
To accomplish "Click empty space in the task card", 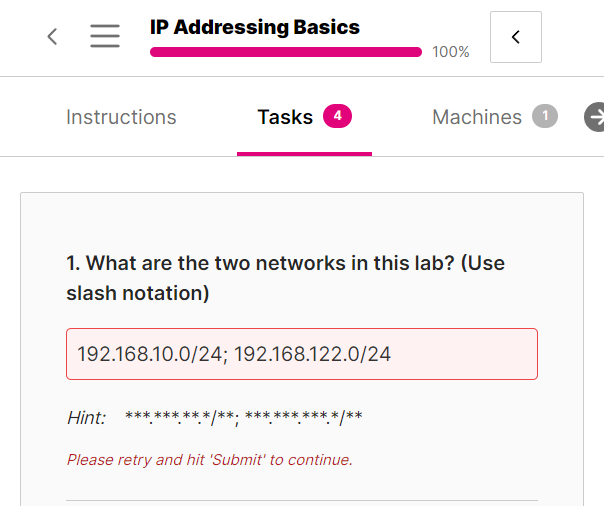I will (301, 220).
